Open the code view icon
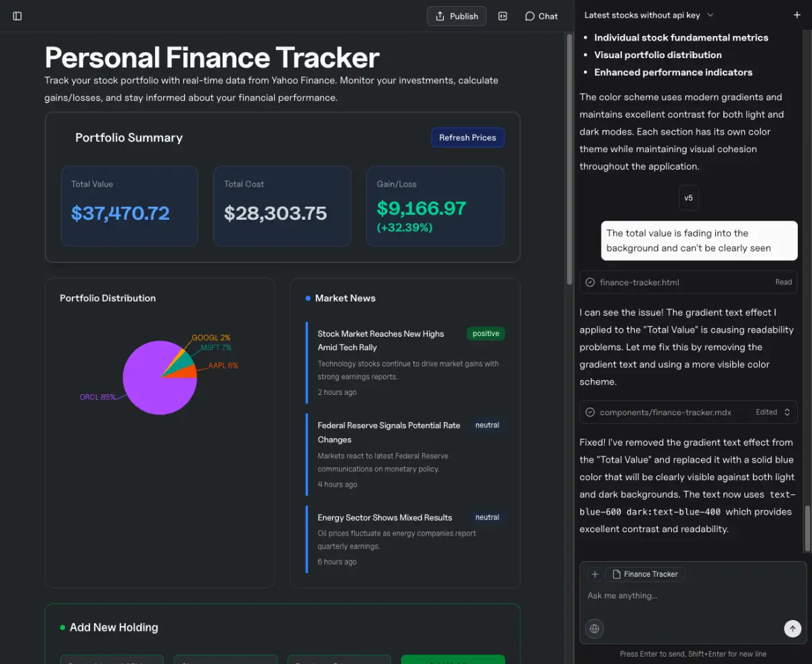This screenshot has height=664, width=812. [503, 16]
